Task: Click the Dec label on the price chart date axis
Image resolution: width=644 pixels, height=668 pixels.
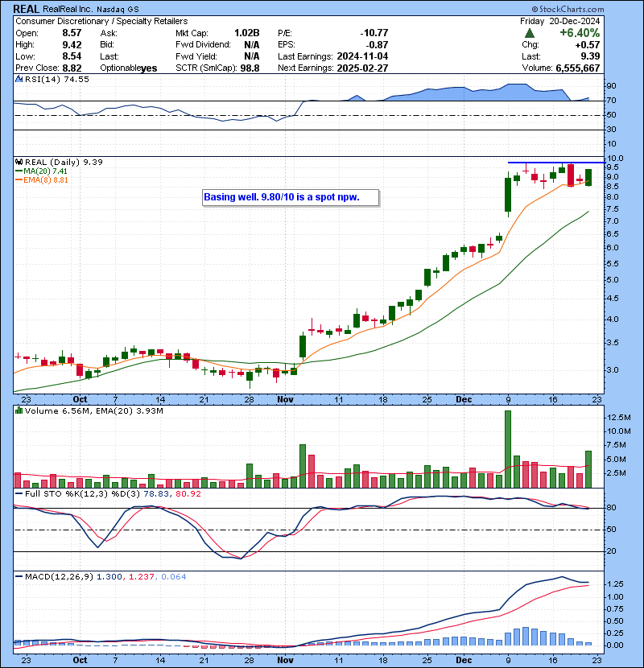Action: click(464, 400)
